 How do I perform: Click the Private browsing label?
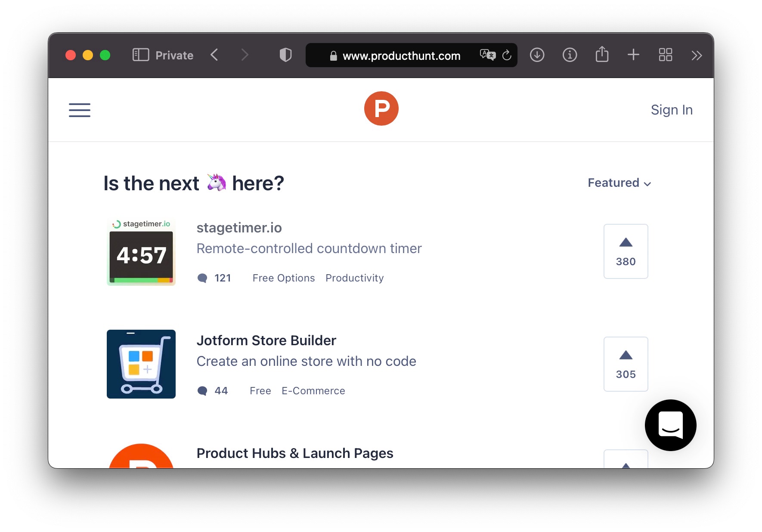(174, 56)
